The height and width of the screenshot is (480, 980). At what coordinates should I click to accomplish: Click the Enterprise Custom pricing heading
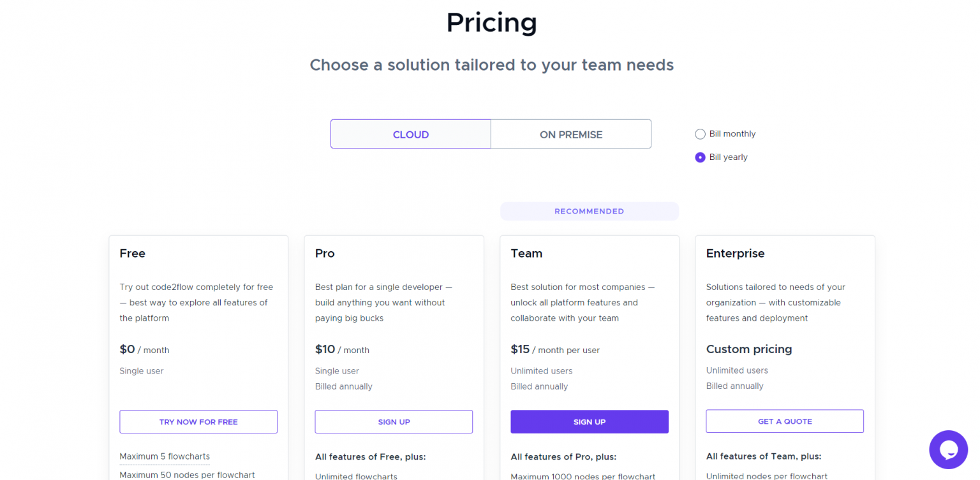click(749, 349)
